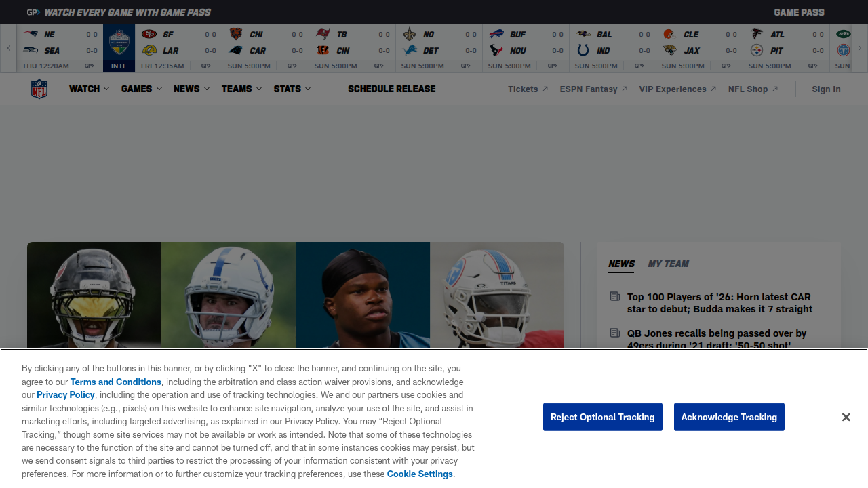Select the NEWS tab in the sidebar
This screenshot has height=488, width=868.
[x=621, y=264]
